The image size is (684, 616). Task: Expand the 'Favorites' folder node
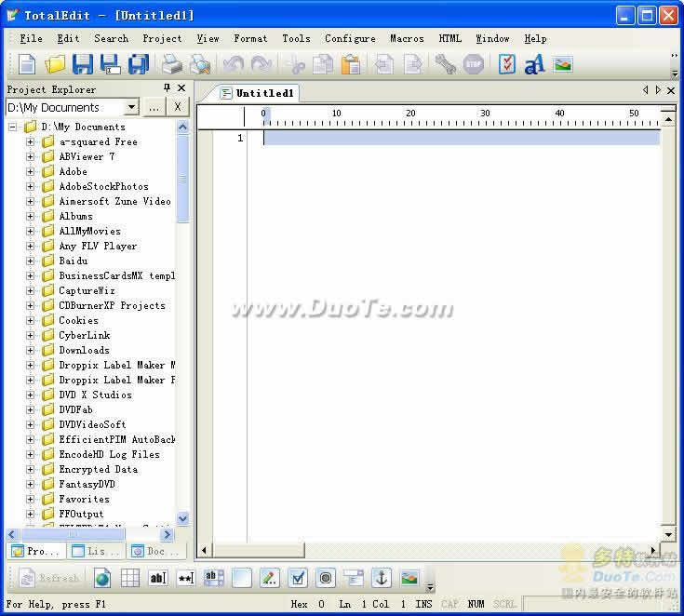coord(30,499)
